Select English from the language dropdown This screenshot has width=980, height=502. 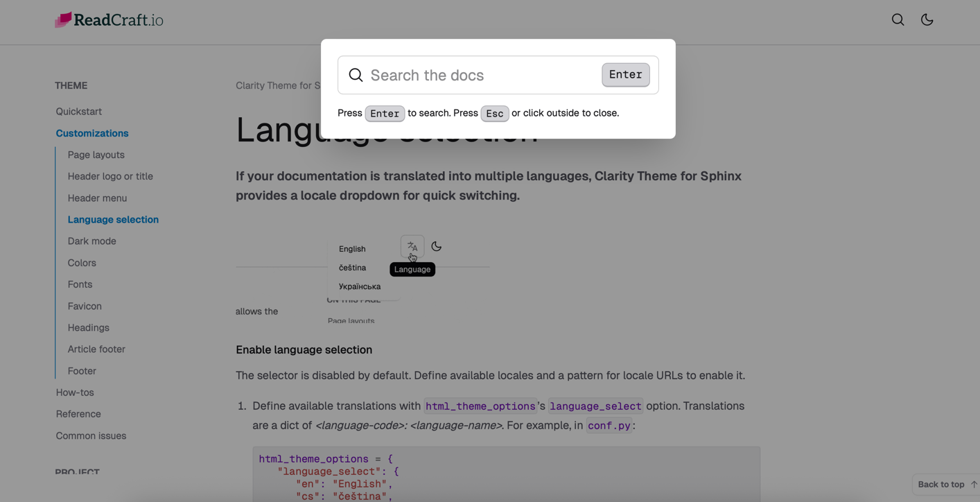click(351, 248)
